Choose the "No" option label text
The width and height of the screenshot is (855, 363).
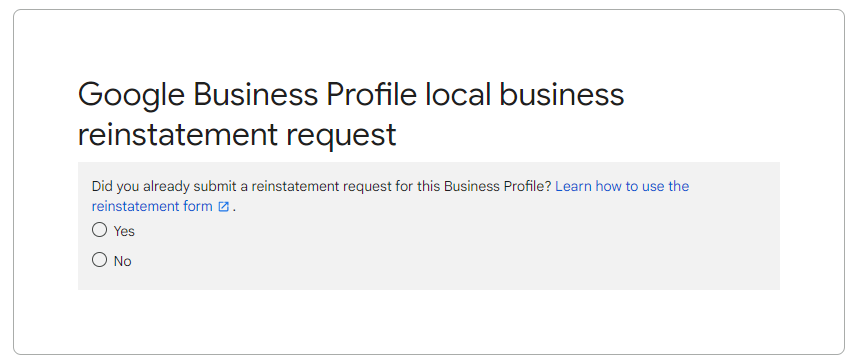tap(123, 261)
